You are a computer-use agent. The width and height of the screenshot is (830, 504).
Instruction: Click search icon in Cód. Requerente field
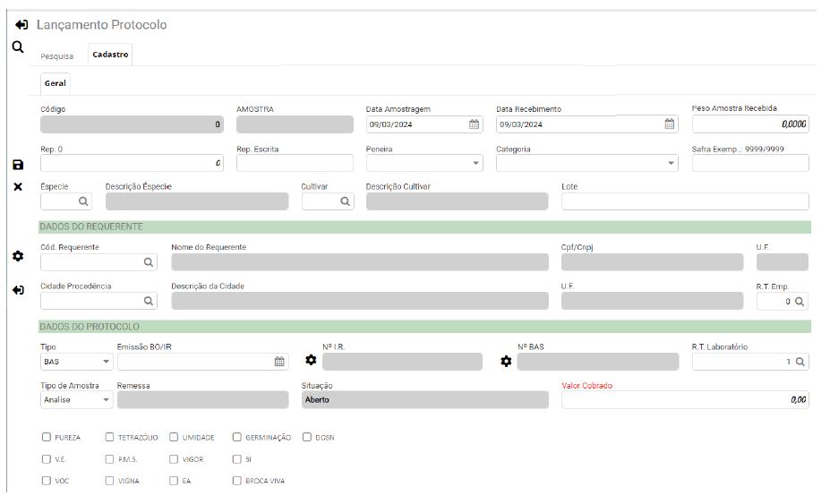pos(149,262)
